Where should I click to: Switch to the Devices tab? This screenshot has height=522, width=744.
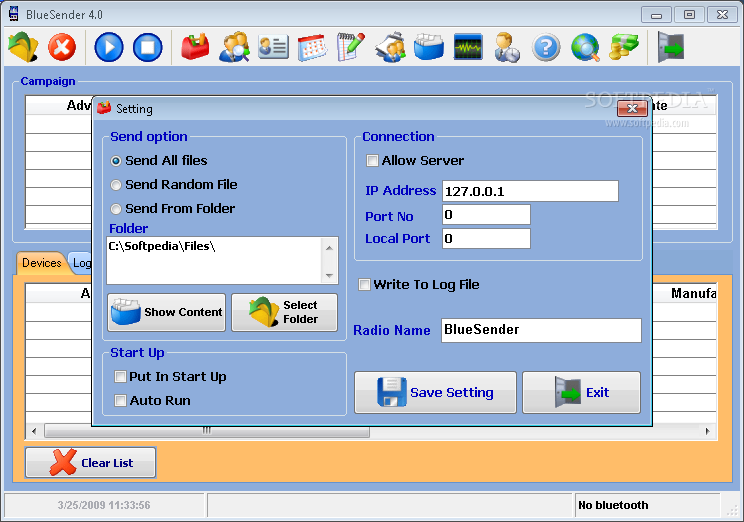[x=41, y=263]
